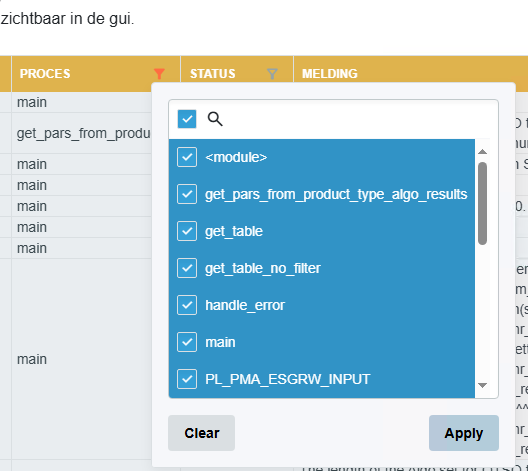
Task: Uncheck get_pars_from_product_type_algo_results option
Action: click(187, 194)
